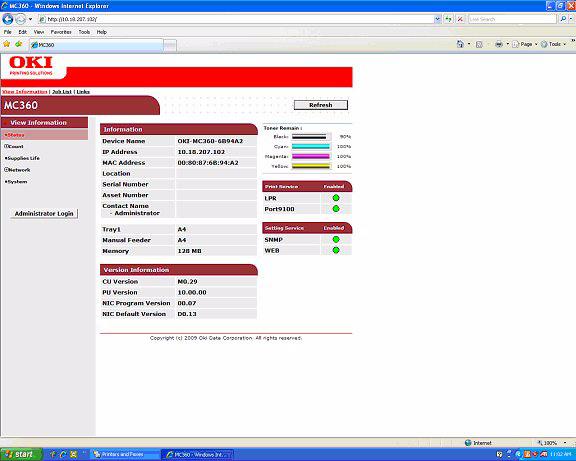Screen dimensions: 576x461
Task: Open the Tools dropdown in command bar
Action: [x=553, y=44]
